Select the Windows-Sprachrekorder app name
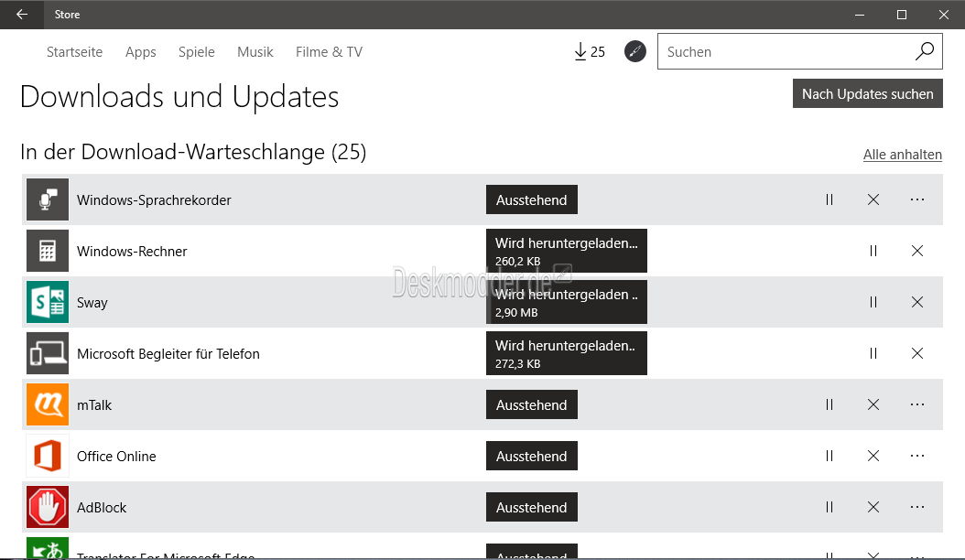This screenshot has height=560, width=965. [154, 200]
